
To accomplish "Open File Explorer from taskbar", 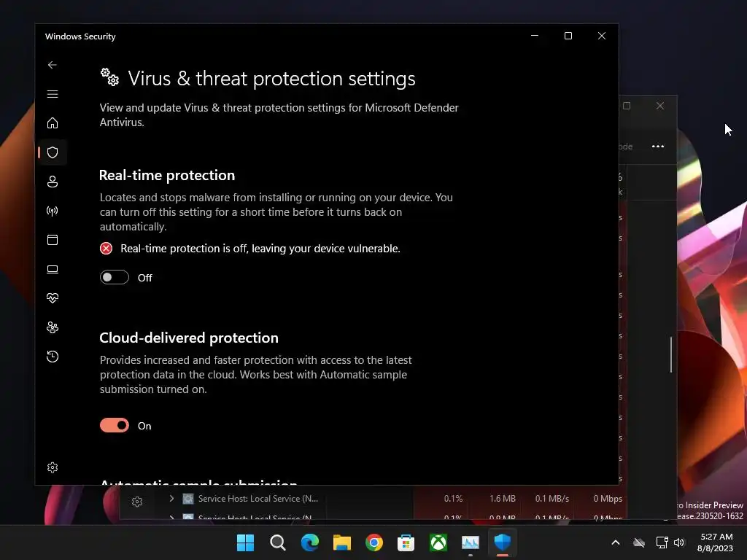I will coord(342,542).
